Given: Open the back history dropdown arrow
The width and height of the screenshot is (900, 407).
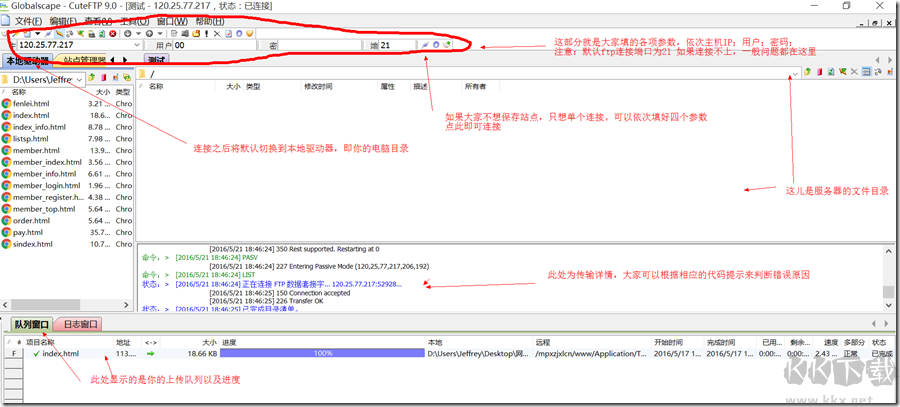Looking at the screenshot, I should click(x=138, y=33).
